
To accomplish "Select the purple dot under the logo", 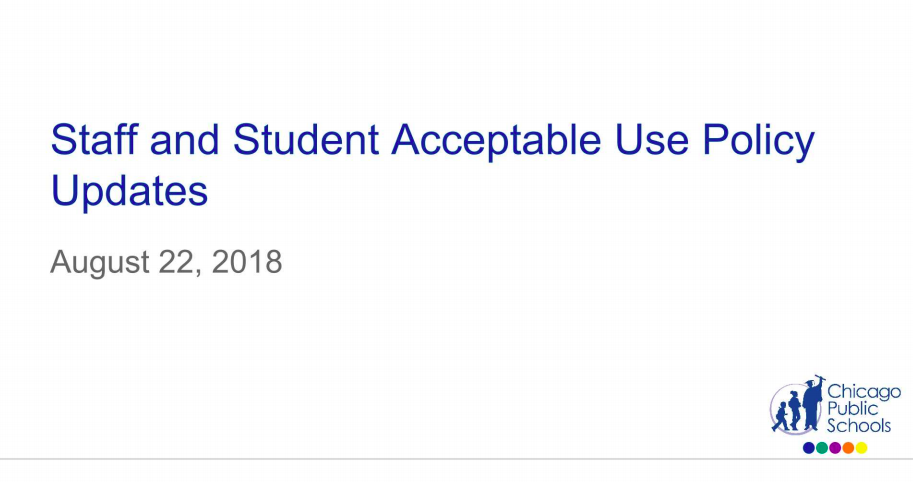I will (835, 448).
